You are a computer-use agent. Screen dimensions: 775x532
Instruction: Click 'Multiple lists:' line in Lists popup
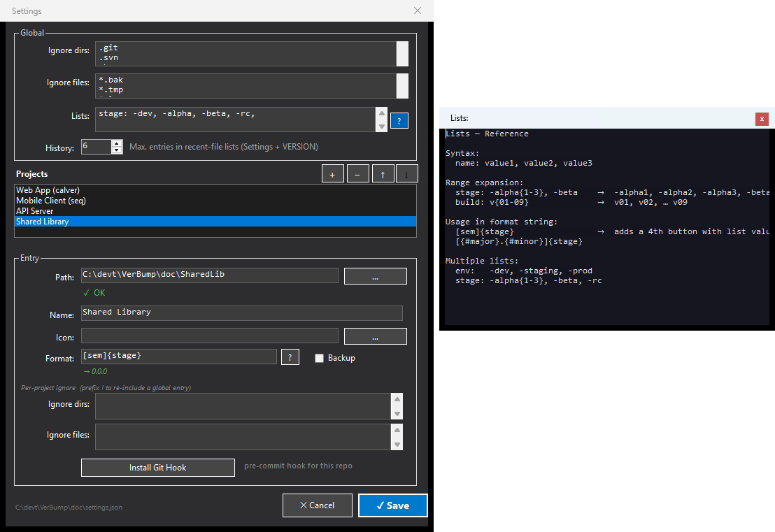tap(482, 261)
